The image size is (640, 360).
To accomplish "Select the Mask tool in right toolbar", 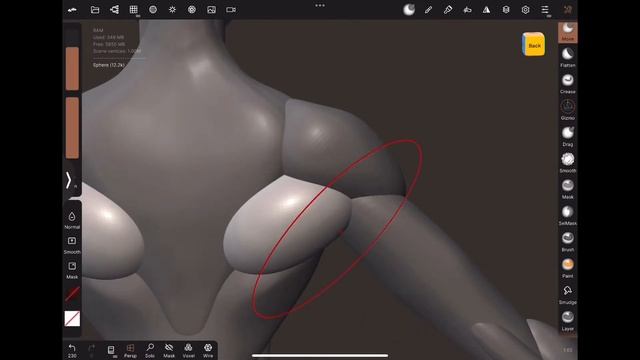I will (568, 189).
